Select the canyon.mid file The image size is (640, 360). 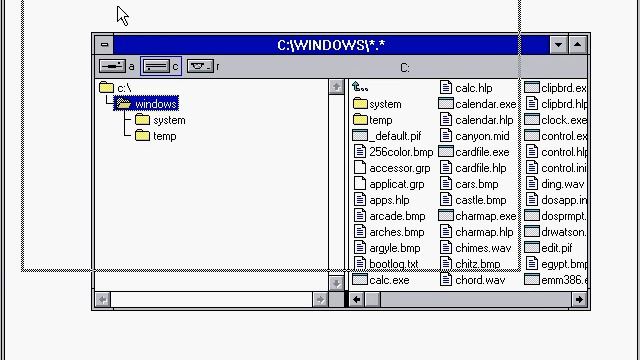point(474,136)
